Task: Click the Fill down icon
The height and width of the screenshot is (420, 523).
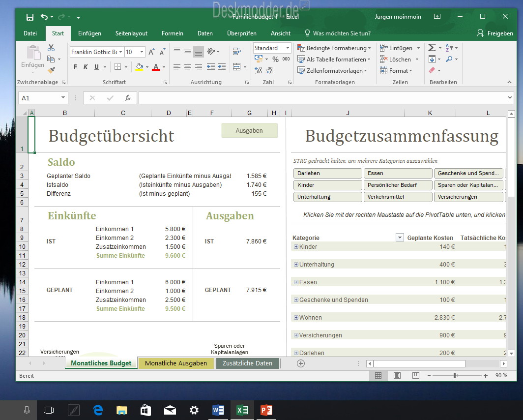Action: pyautogui.click(x=432, y=60)
